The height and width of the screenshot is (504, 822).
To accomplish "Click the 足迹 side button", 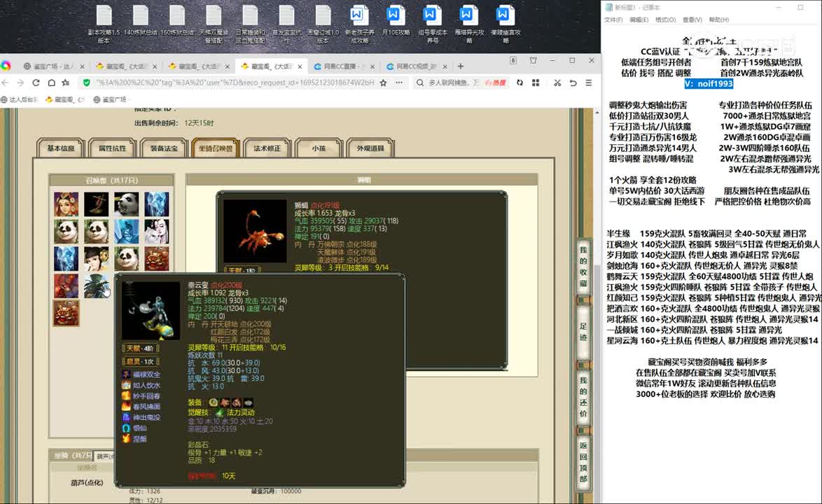I will [583, 332].
